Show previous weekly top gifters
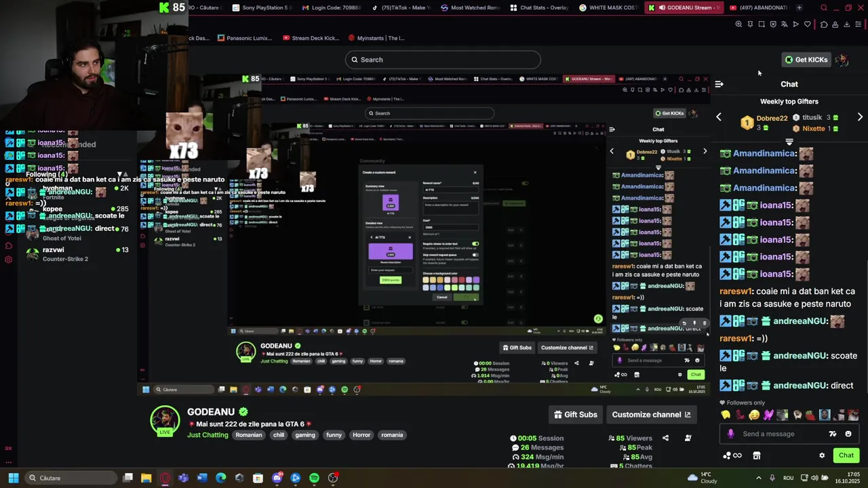The width and height of the screenshot is (868, 488). point(719,117)
